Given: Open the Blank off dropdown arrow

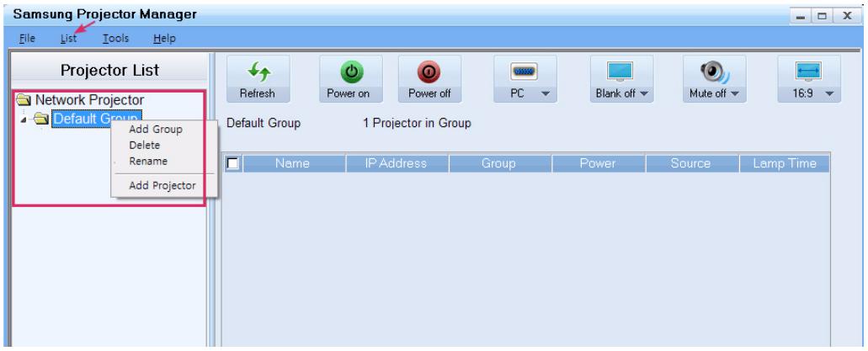Looking at the screenshot, I should 642,94.
